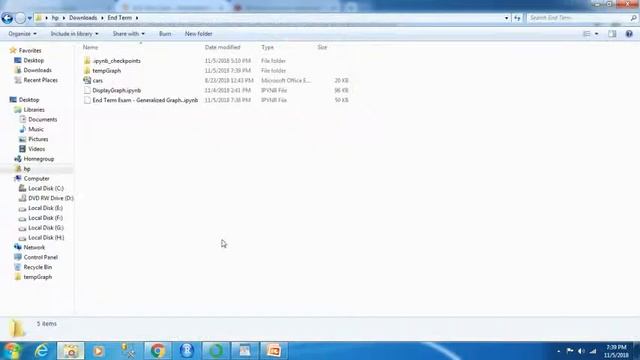Open Windows Media Player from taskbar
Image resolution: width=640 pixels, height=360 pixels.
tap(98, 351)
